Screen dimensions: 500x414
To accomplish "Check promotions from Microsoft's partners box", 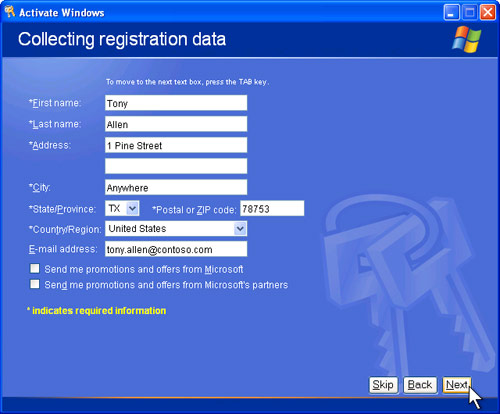I will (x=35, y=284).
